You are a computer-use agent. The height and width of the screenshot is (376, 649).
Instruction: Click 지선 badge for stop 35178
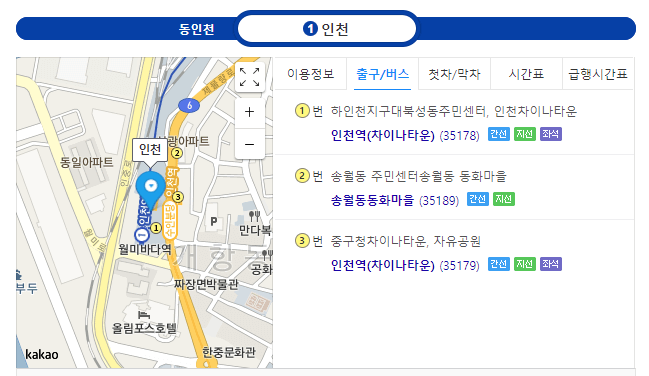524,134
